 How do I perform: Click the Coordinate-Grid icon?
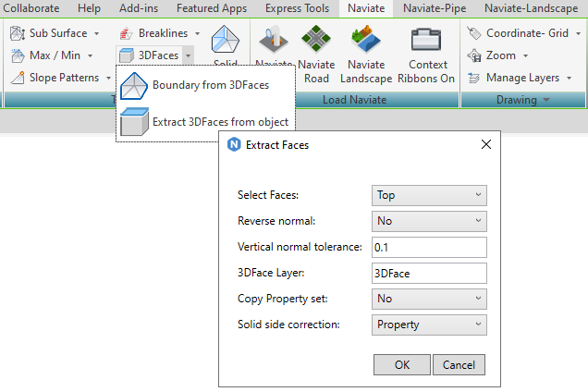pyautogui.click(x=474, y=33)
